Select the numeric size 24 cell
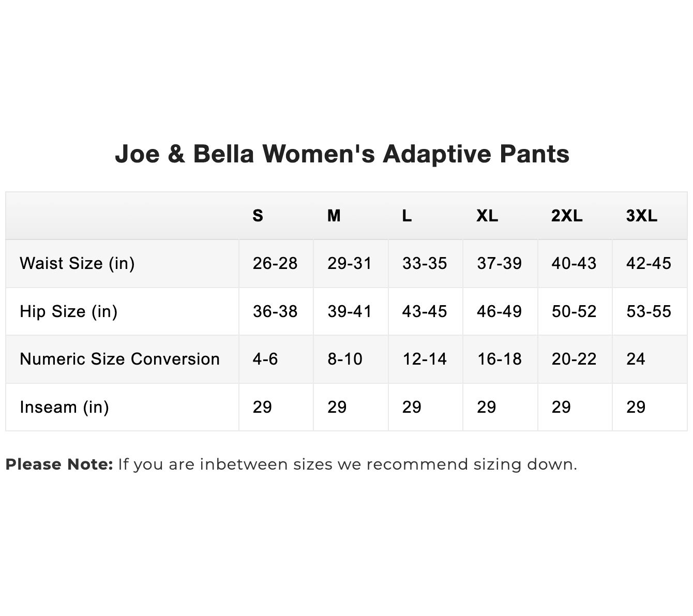This screenshot has height=616, width=693. (636, 359)
